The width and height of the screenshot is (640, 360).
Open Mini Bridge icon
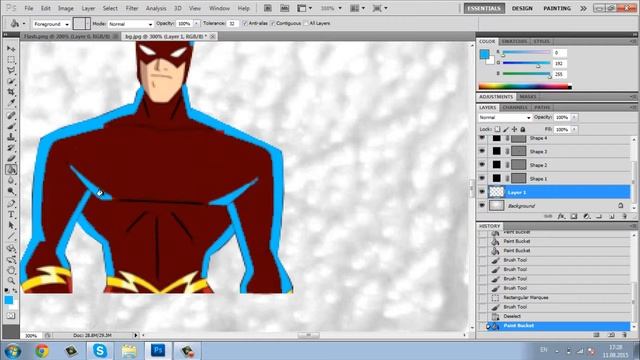coord(284,8)
